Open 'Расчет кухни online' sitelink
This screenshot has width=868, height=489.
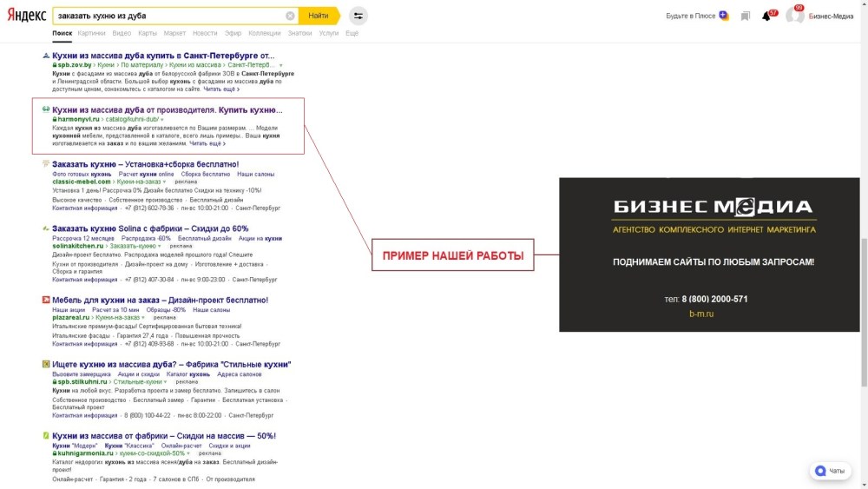(146, 174)
